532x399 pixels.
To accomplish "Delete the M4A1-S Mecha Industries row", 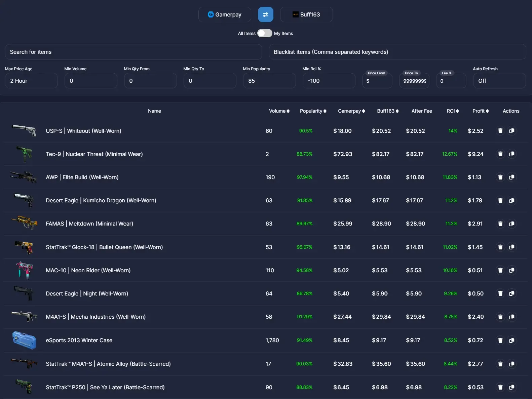I will (500, 317).
